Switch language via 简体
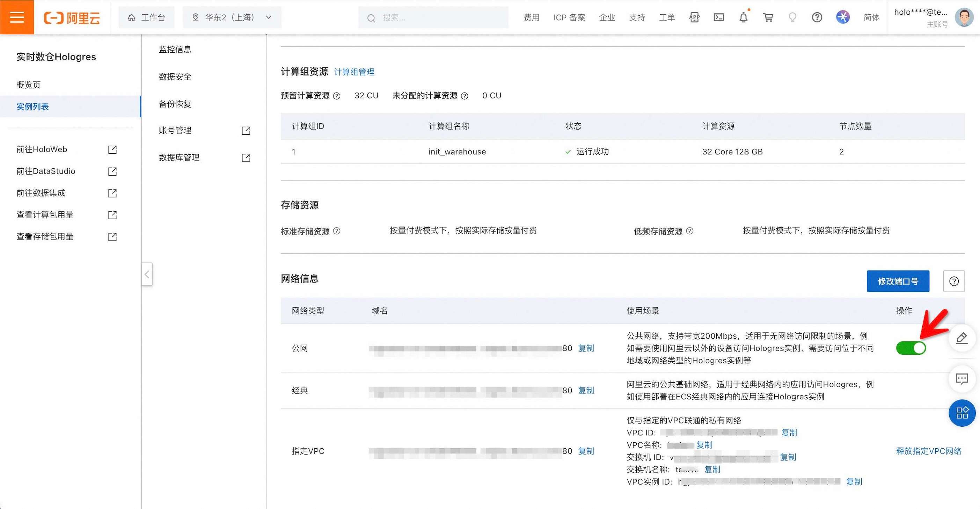 (871, 17)
